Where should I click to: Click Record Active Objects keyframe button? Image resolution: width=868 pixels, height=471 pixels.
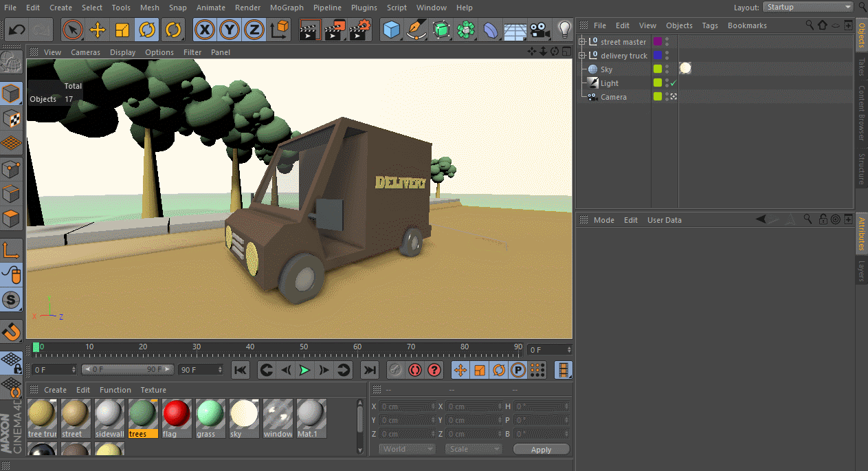click(x=395, y=370)
